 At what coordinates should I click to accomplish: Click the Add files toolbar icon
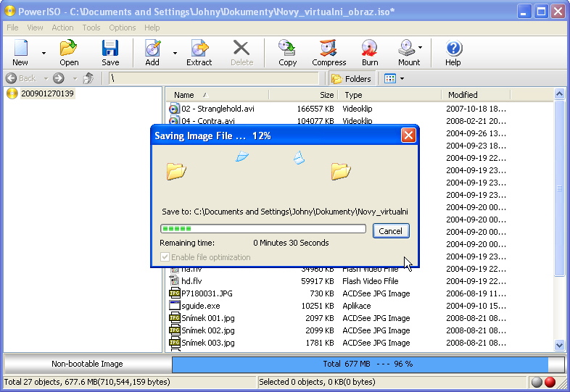point(152,49)
